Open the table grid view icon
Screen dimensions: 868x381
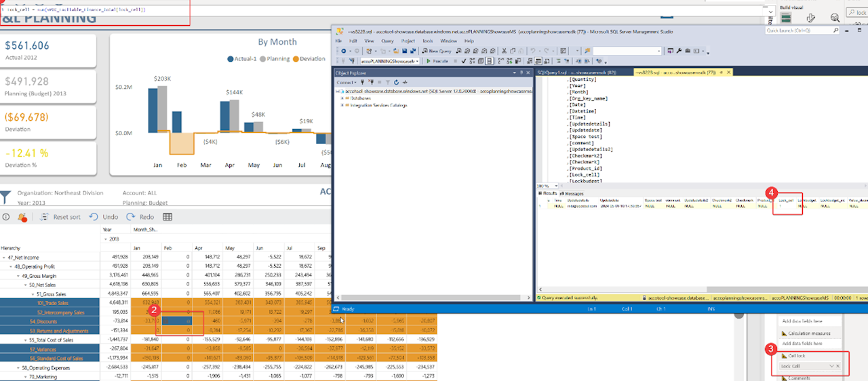167,217
